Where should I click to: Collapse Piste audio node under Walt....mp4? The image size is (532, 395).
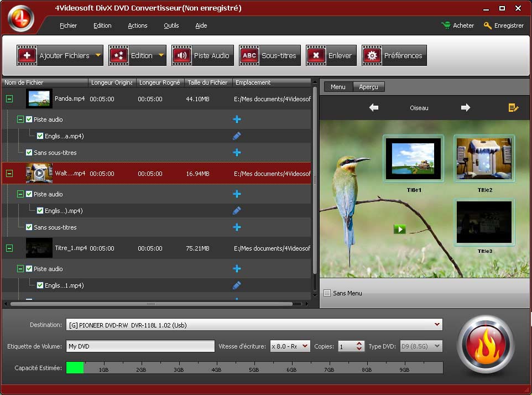(x=20, y=194)
